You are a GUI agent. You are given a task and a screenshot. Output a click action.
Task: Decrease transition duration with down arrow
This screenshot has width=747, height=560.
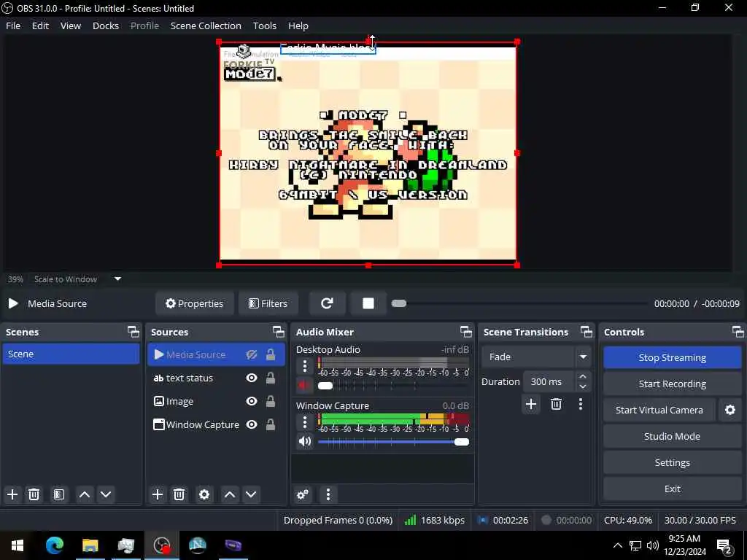click(x=583, y=386)
